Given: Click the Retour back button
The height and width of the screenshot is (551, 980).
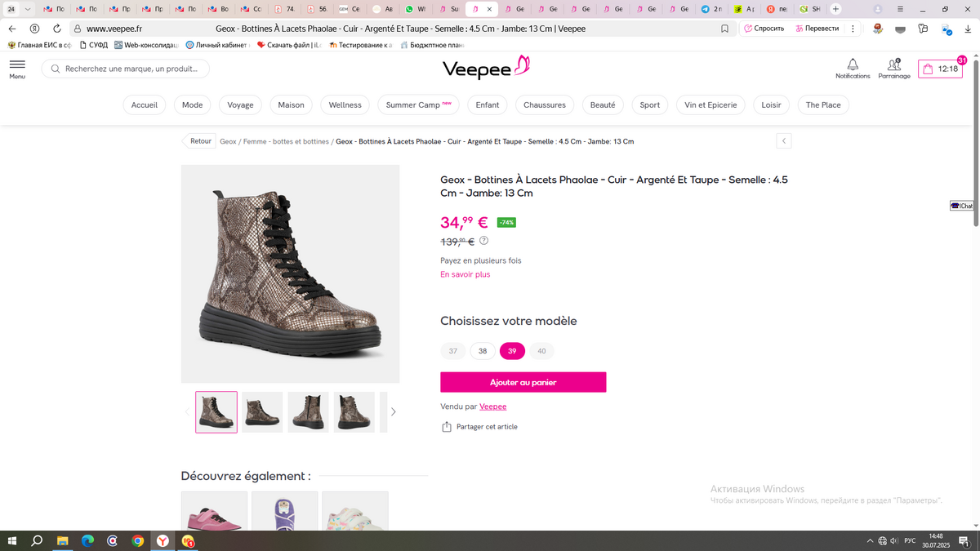Looking at the screenshot, I should pos(198,141).
